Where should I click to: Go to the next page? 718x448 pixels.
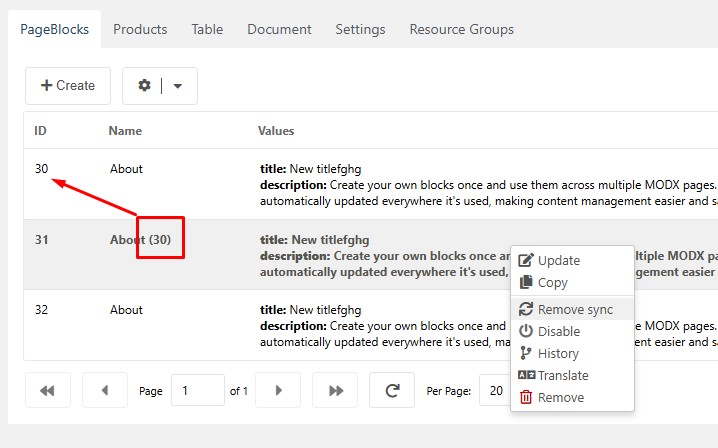278,390
